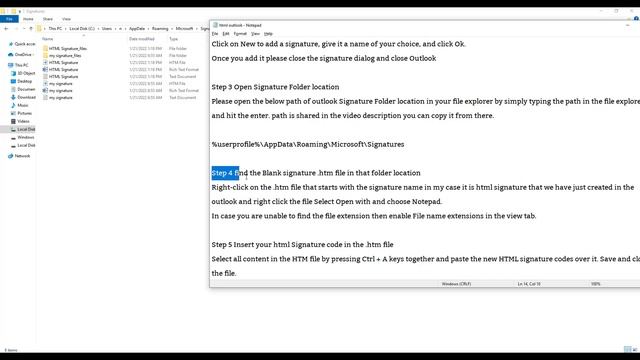Open the Recent locations dropdown in File Explorer
This screenshot has width=640, height=360.
pos(24,29)
